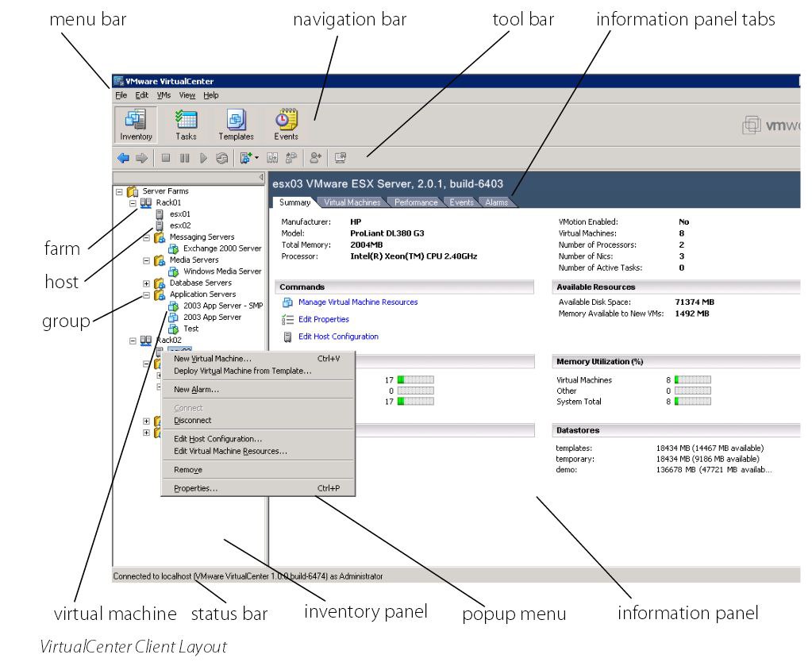The height and width of the screenshot is (666, 812).
Task: Open the File menu
Action: 121,95
